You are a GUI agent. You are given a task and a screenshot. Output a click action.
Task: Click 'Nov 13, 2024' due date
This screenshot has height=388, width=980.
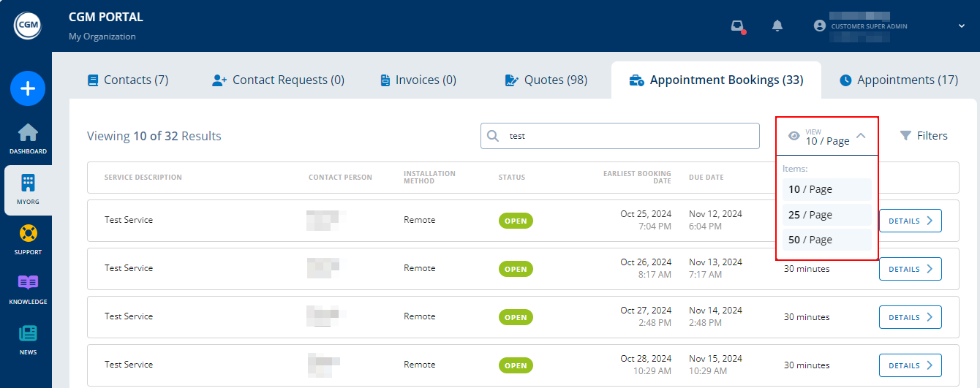[x=715, y=262]
